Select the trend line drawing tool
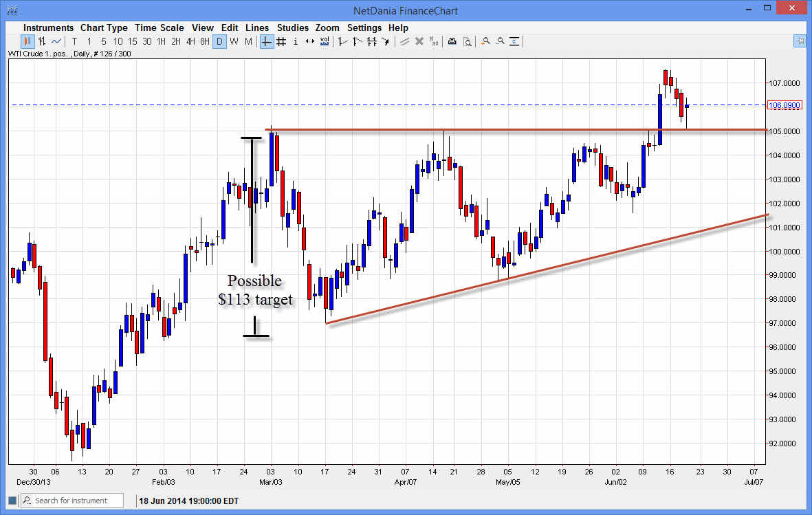Viewport: 812px width, 515px height. point(404,41)
